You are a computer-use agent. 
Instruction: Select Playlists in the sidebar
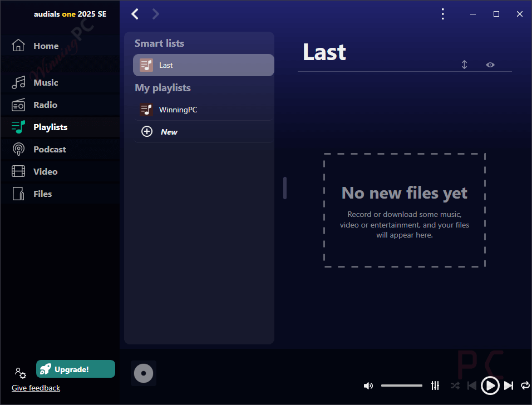pyautogui.click(x=60, y=127)
